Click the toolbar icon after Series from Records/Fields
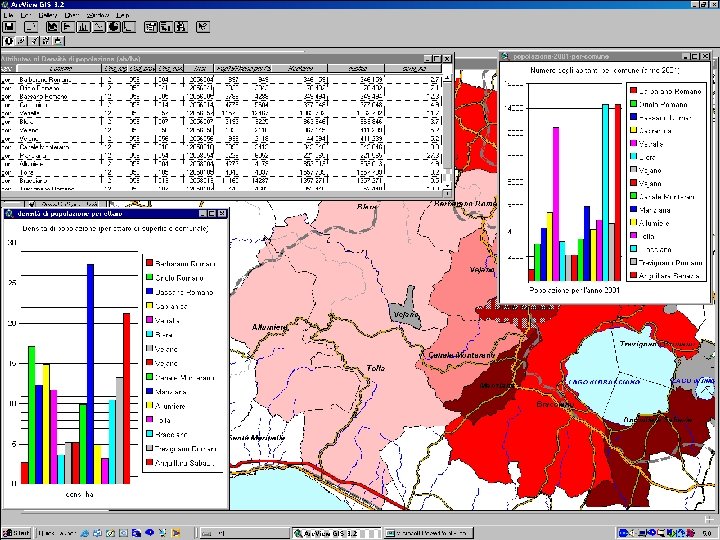Viewport: 720px width, 540px height. [x=166, y=27]
